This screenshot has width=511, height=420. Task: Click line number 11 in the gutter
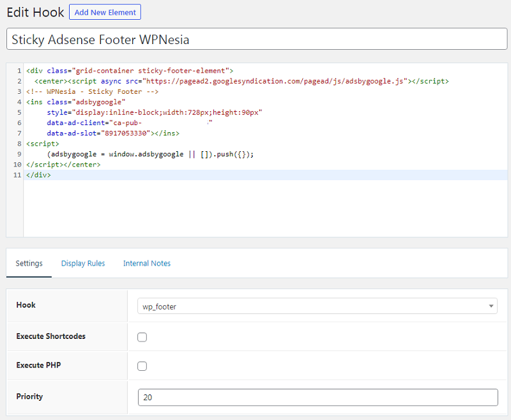(17, 175)
